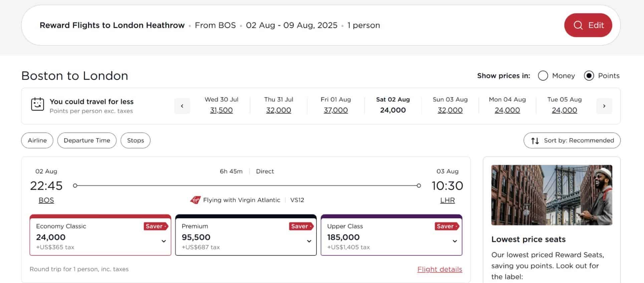Open the Stops filter

coord(135,140)
